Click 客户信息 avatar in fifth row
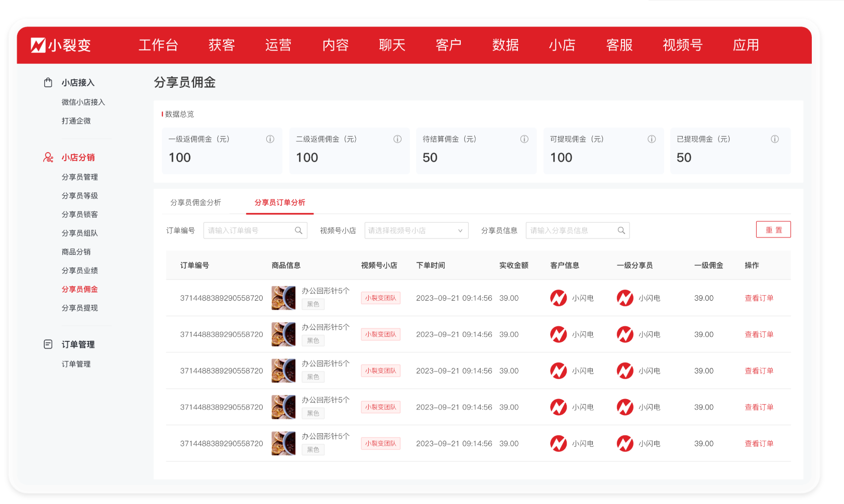Viewport: 844px width, 504px height. pos(559,443)
